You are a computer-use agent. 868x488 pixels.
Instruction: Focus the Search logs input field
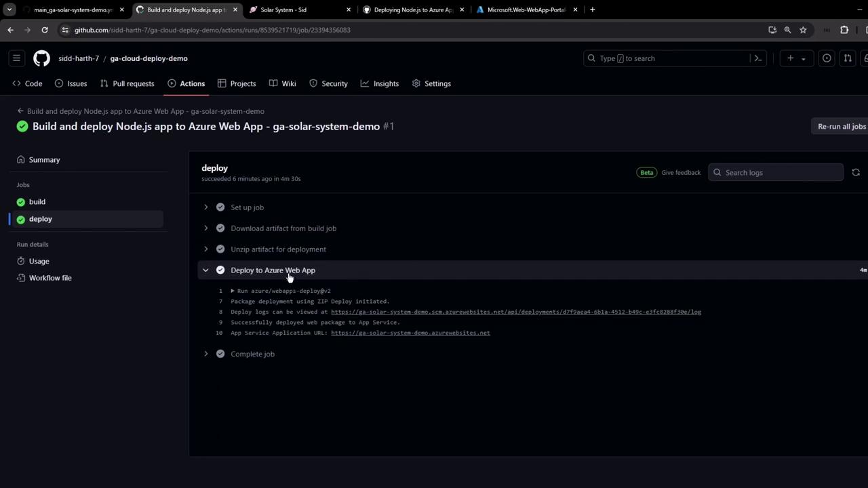click(775, 173)
